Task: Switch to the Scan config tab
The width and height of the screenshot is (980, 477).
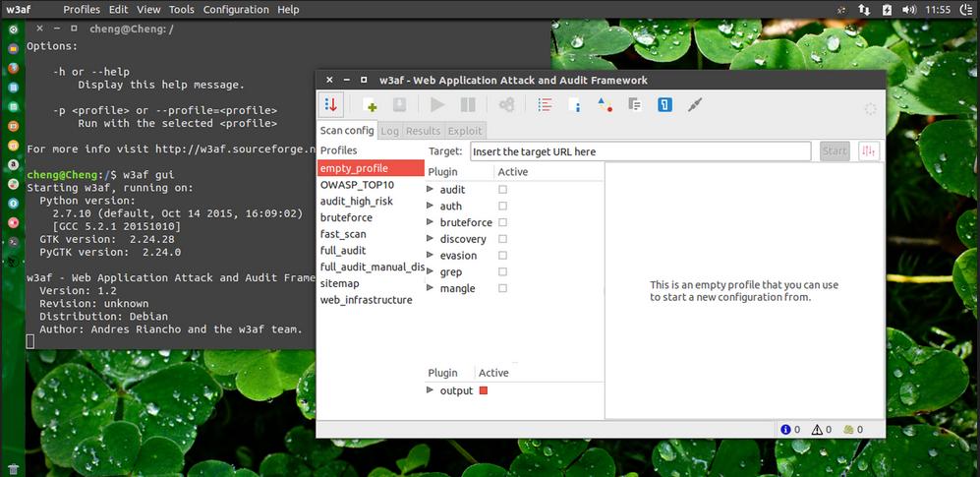Action: tap(347, 130)
